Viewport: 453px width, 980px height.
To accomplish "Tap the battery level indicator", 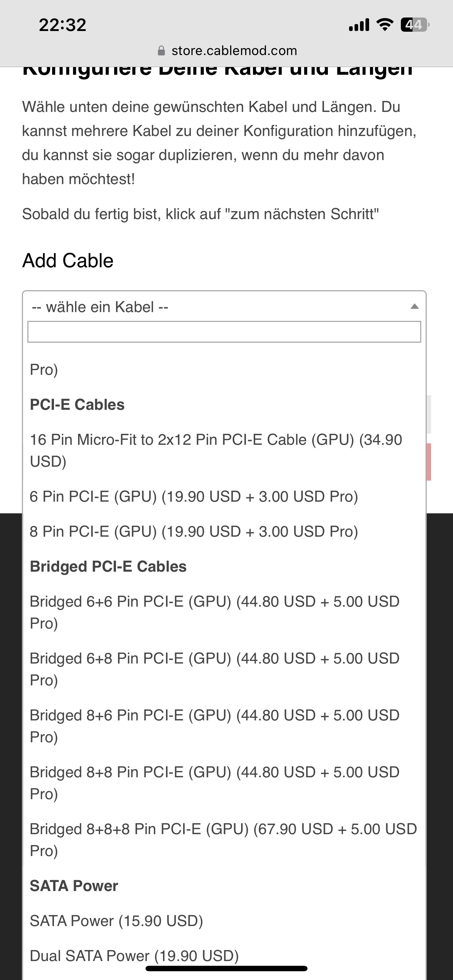I will 415,25.
